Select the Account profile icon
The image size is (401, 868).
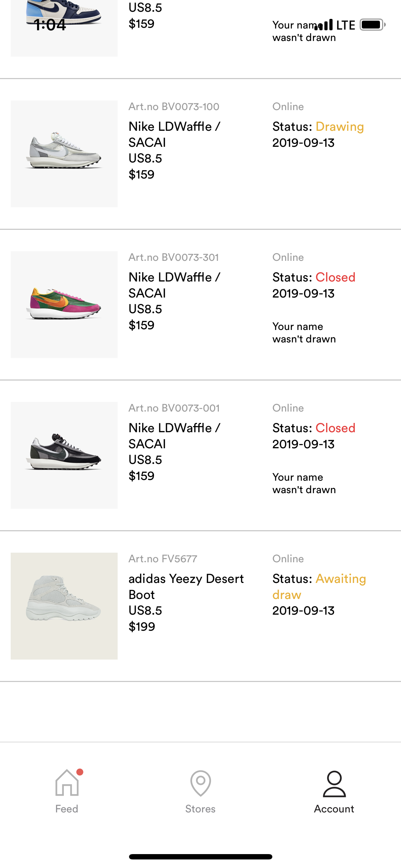[334, 784]
